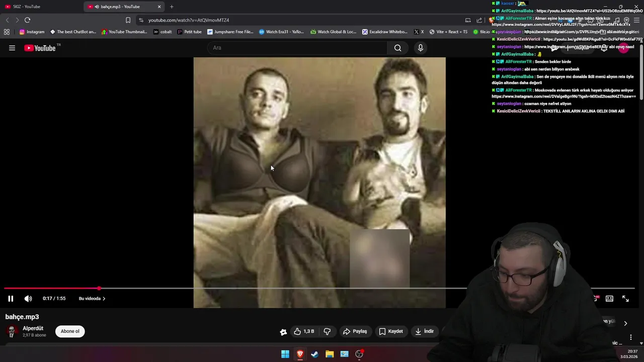Click the share icon in address bar
The width and height of the screenshot is (644, 362).
click(479, 20)
